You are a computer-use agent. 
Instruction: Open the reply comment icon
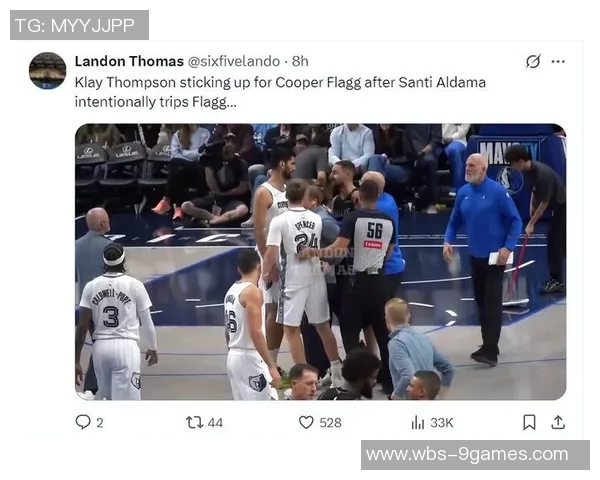(x=83, y=422)
